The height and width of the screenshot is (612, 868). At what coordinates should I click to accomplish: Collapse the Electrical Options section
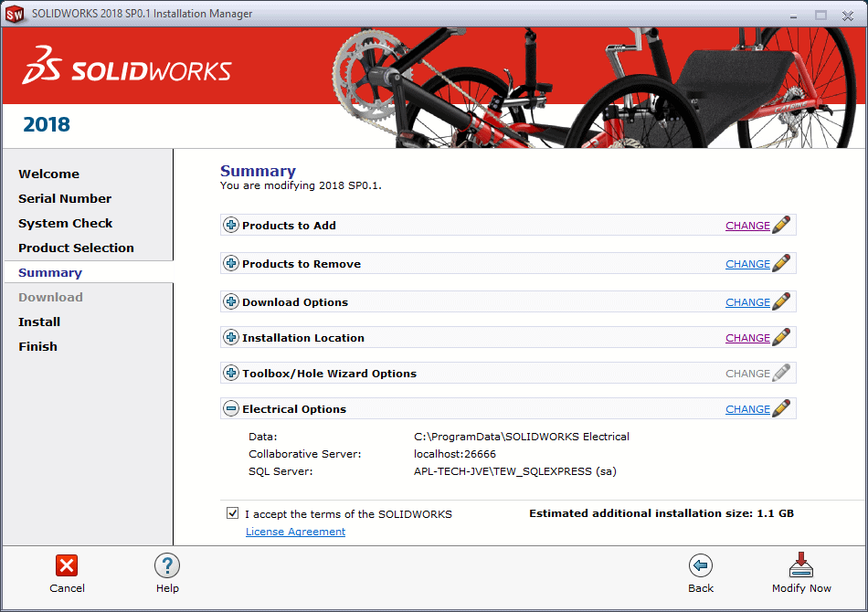(231, 409)
